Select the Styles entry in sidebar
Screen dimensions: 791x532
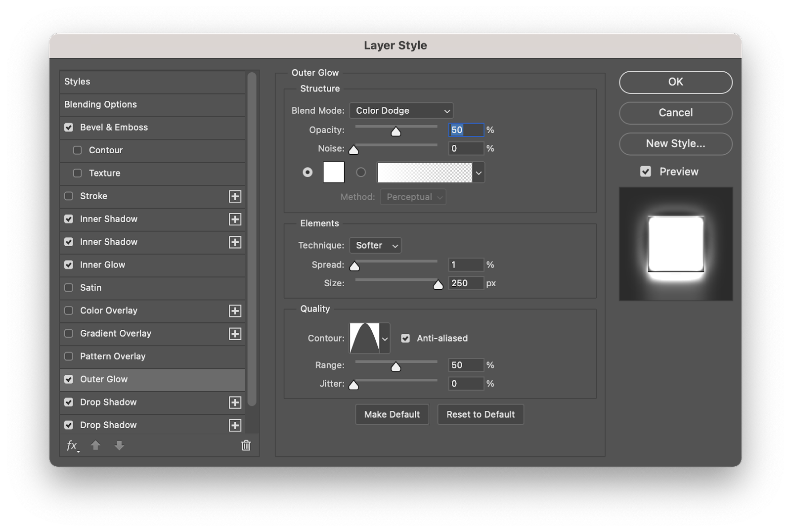(x=78, y=82)
